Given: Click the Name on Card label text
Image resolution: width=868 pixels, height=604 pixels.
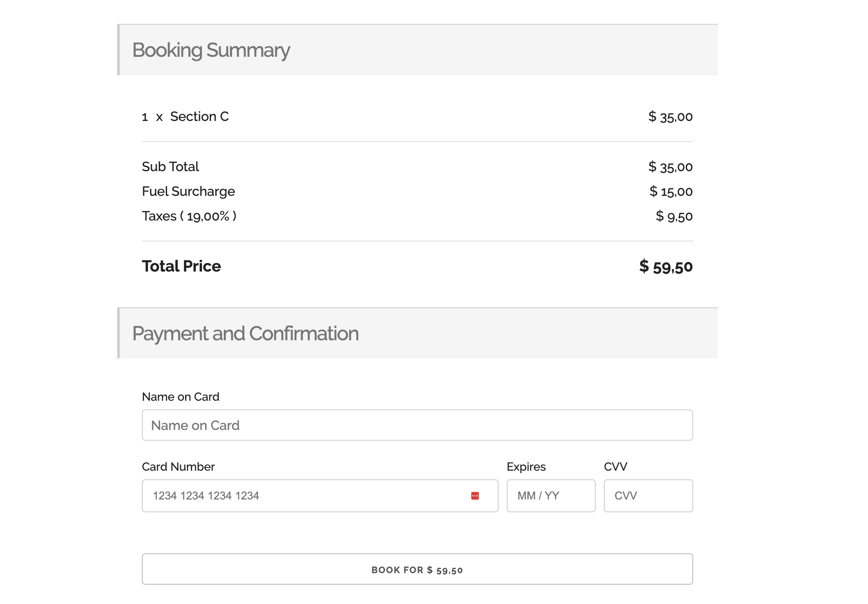Looking at the screenshot, I should tap(181, 397).
